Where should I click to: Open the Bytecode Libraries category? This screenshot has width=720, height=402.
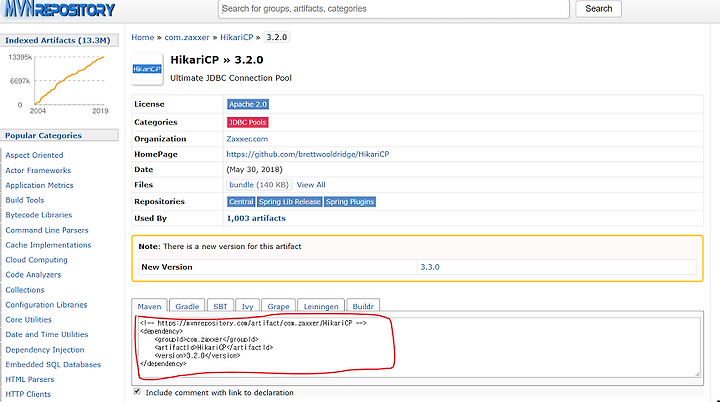point(39,215)
